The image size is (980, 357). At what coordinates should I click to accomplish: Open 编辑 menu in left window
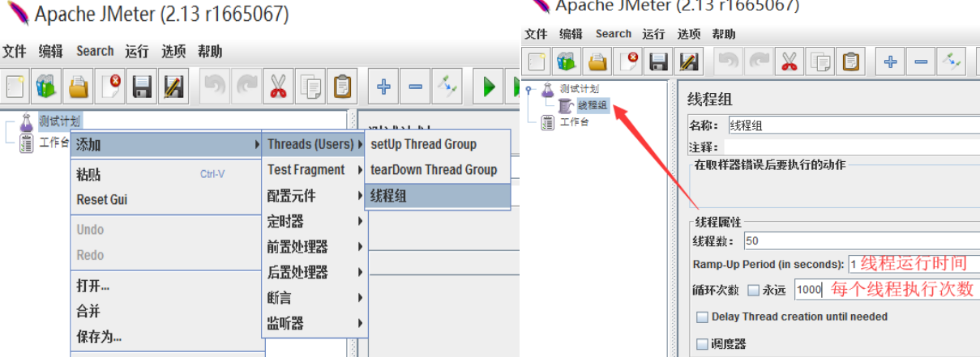pos(51,51)
